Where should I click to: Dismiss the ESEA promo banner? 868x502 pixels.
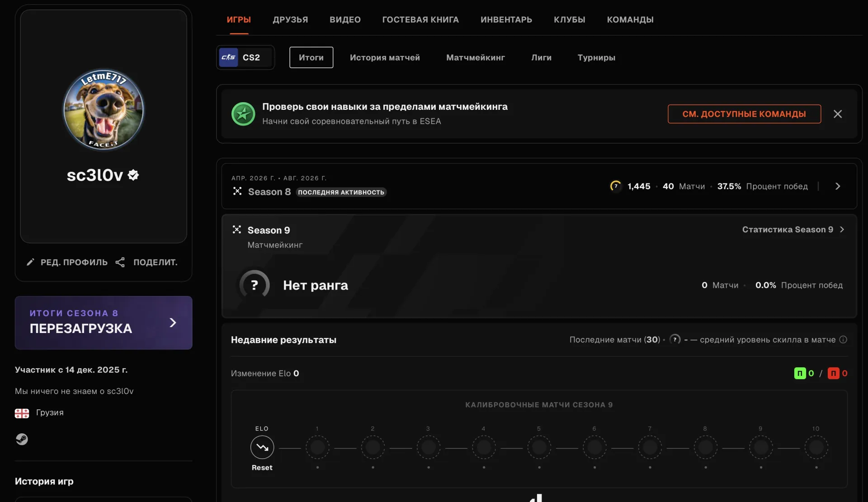click(838, 114)
